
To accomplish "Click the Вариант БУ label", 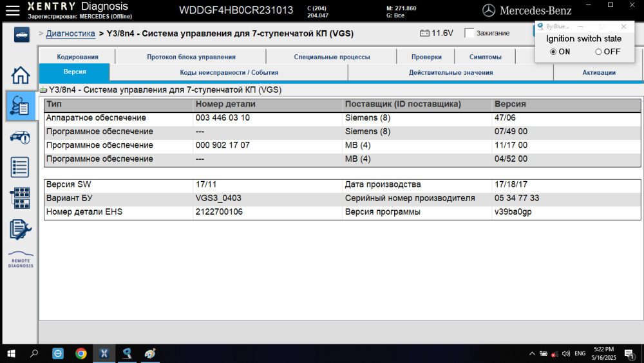I will pyautogui.click(x=69, y=198).
